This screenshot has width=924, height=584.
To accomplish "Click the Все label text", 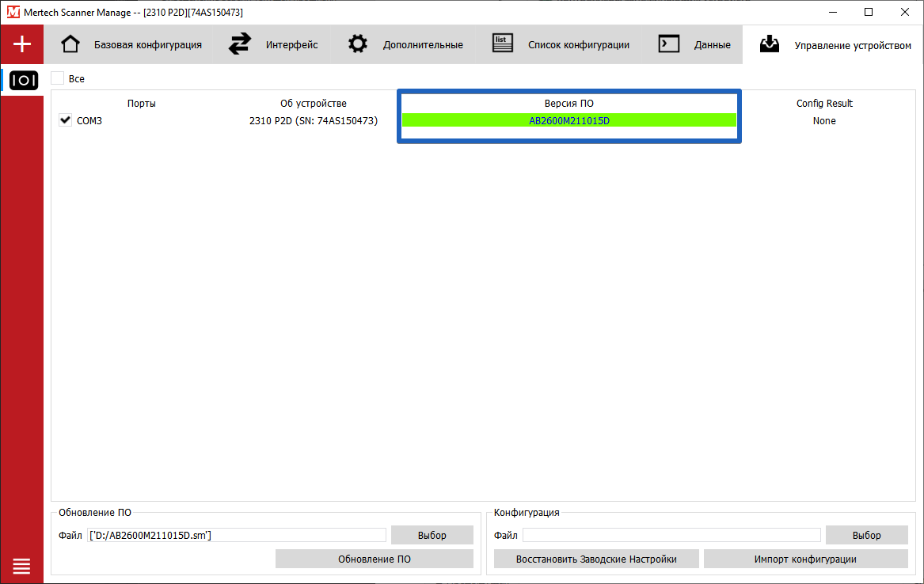I will click(x=77, y=78).
